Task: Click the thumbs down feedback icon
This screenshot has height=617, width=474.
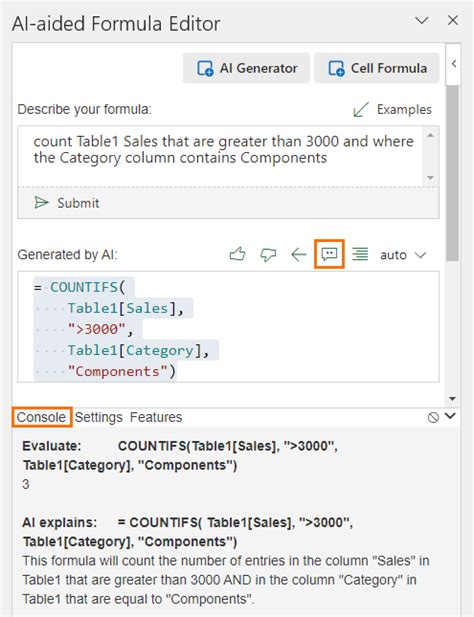Action: 268,255
